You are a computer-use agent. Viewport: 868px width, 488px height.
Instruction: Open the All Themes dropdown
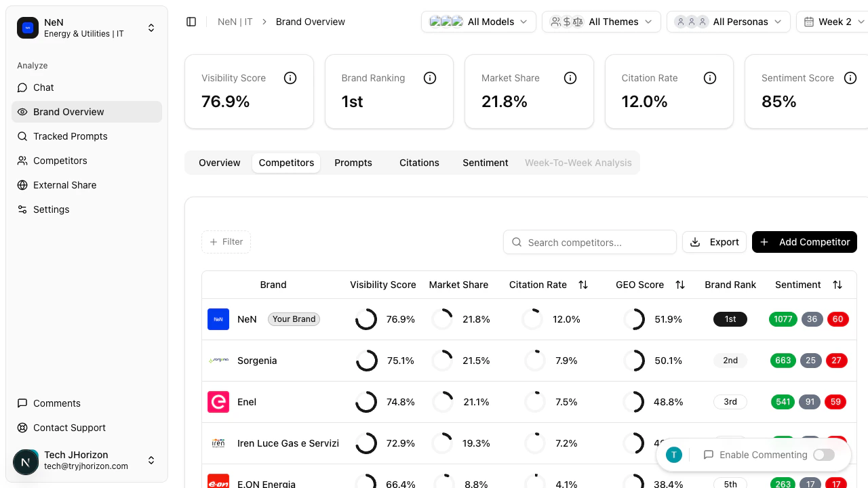(601, 22)
